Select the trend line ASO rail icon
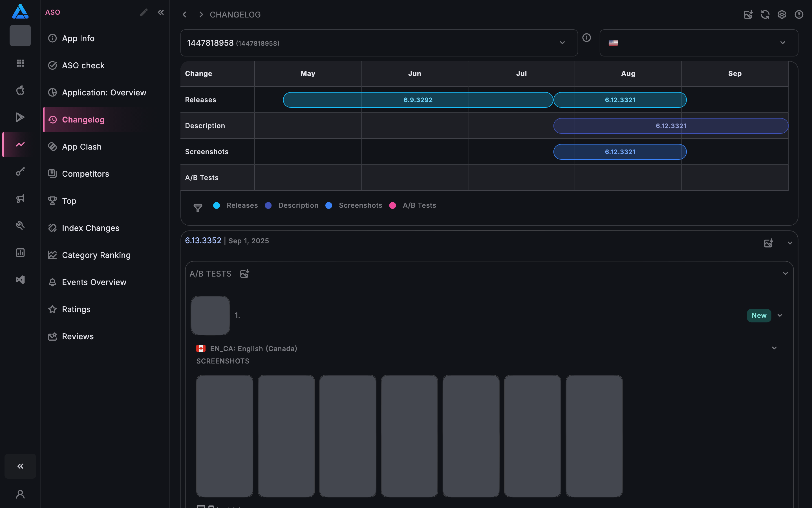This screenshot has height=508, width=812. pos(20,144)
